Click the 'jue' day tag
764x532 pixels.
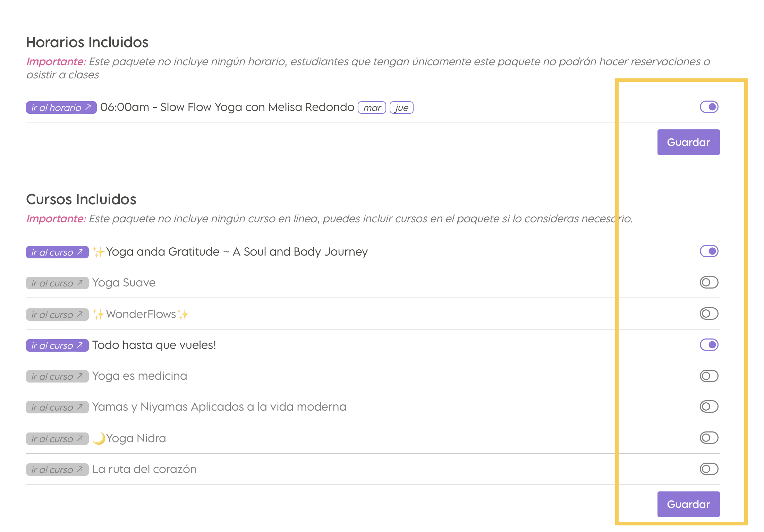(401, 108)
